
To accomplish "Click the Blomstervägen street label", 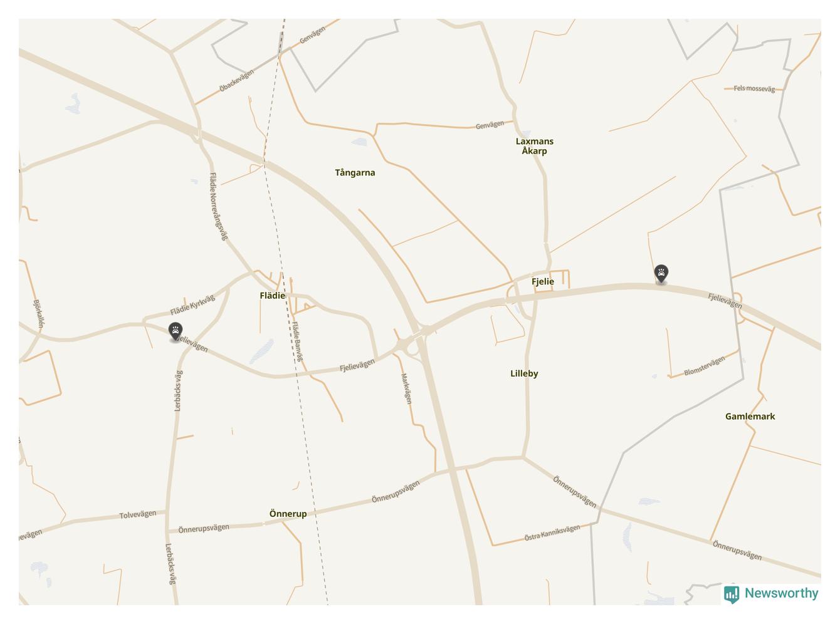I will 705,365.
